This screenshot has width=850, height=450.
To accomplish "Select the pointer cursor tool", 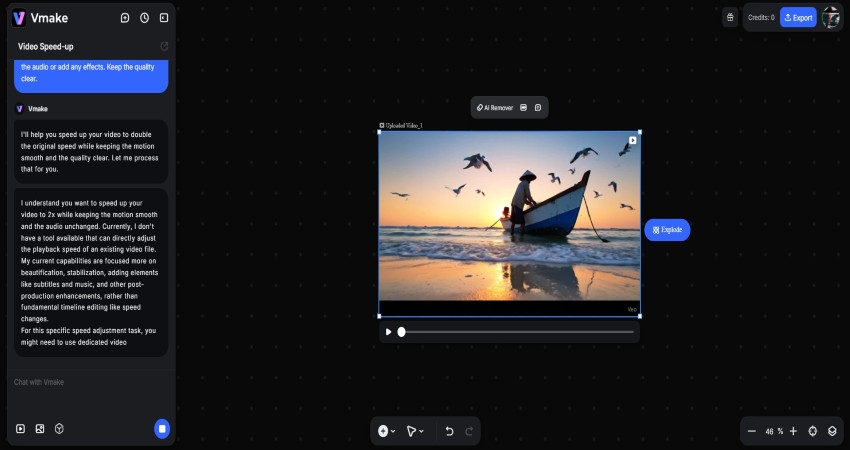I will 411,431.
